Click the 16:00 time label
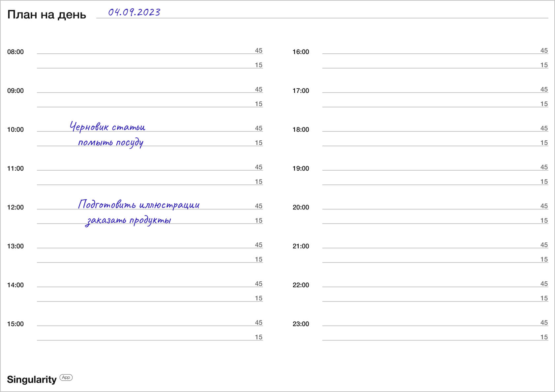Screen dimensions: 555x392 coord(301,52)
